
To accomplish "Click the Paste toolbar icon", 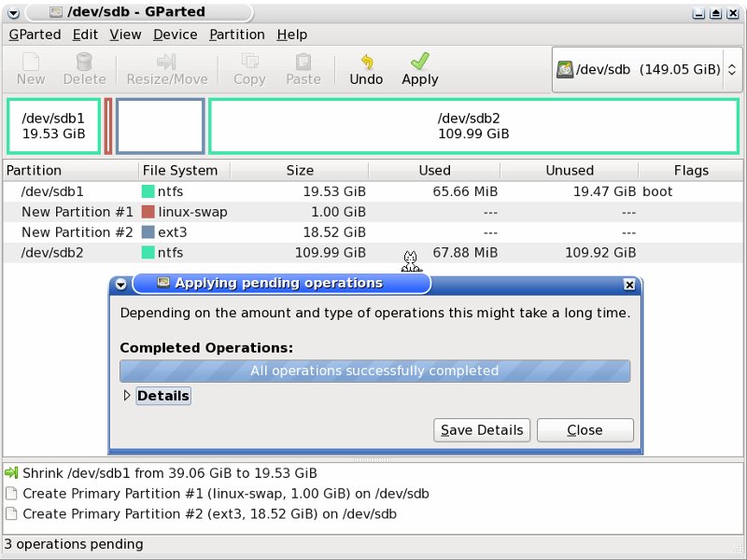I will pyautogui.click(x=303, y=62).
